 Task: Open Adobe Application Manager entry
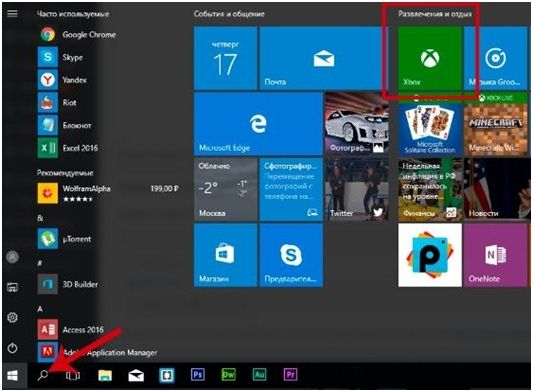click(98, 353)
